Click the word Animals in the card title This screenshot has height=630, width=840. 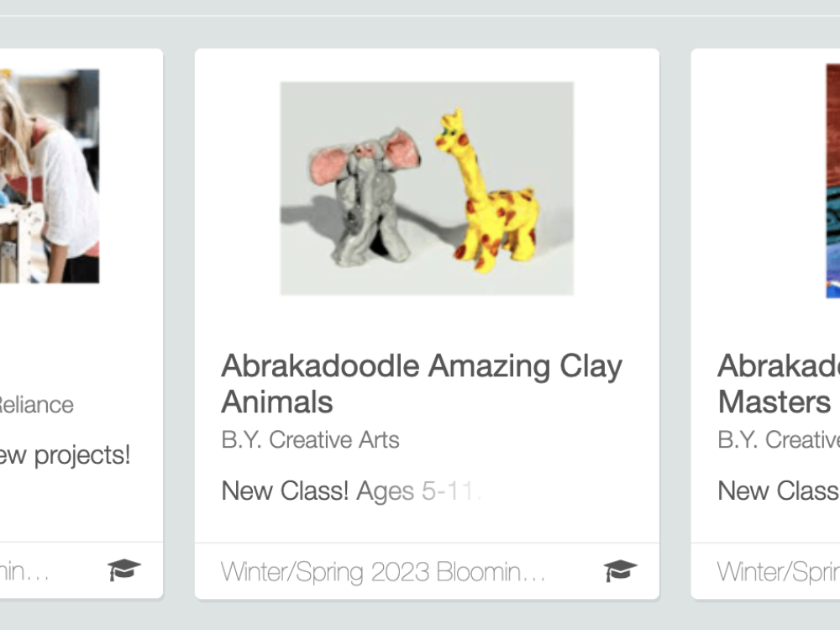tap(277, 402)
